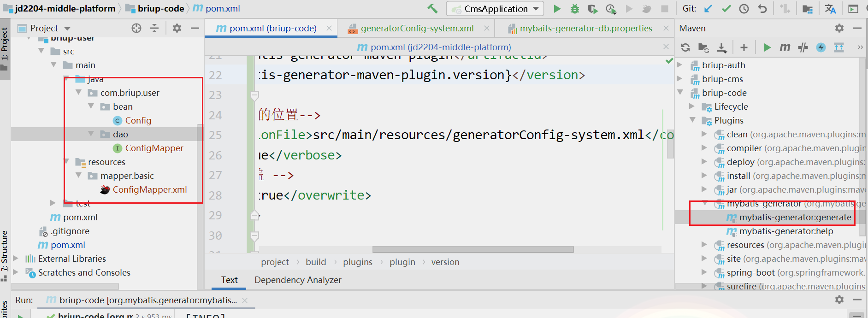
Task: Open the CmsApplication run configuration dropdown
Action: coord(495,9)
